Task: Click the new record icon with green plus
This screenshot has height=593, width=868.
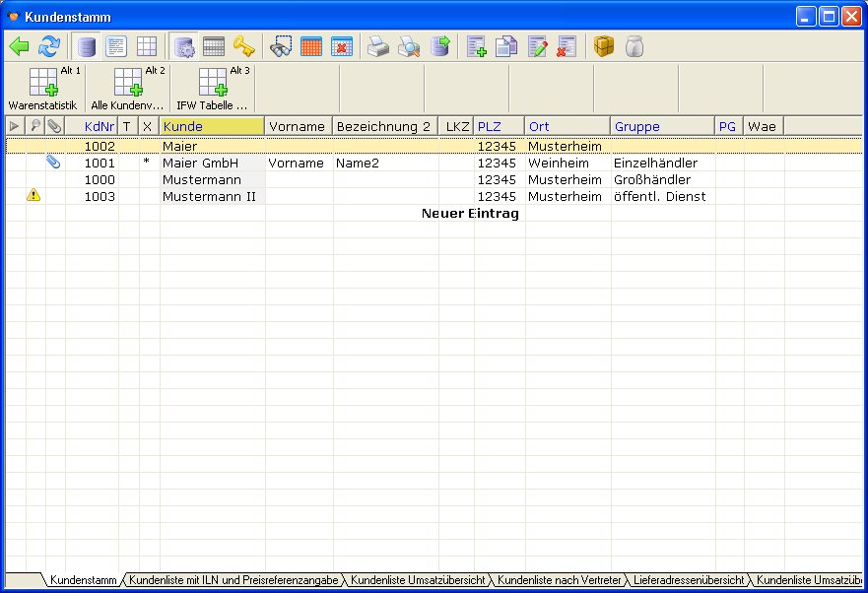Action: (x=477, y=46)
